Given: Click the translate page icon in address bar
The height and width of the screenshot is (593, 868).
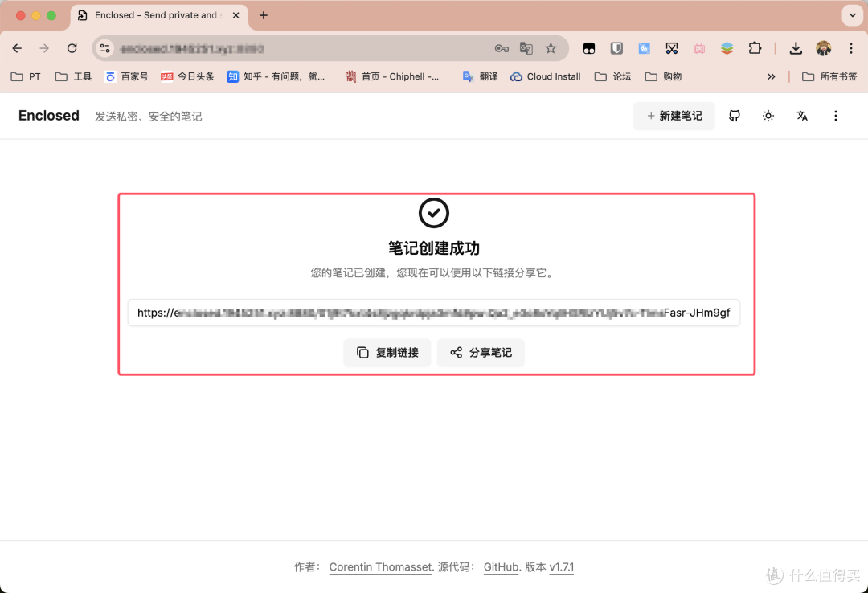Looking at the screenshot, I should coord(526,49).
